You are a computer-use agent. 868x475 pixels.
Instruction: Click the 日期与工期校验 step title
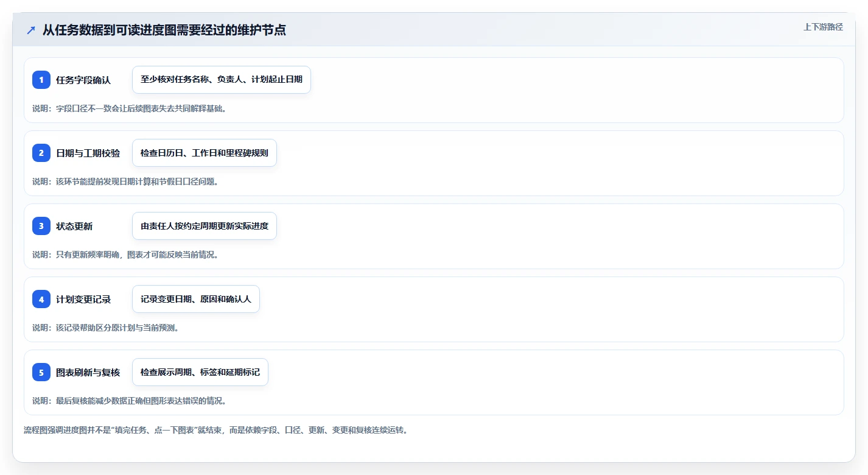(x=88, y=153)
